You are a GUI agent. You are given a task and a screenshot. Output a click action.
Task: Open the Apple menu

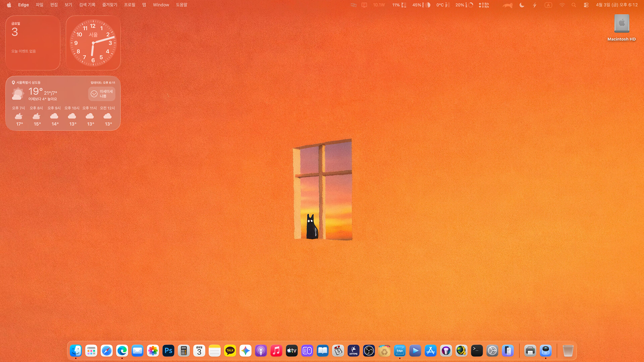9,5
